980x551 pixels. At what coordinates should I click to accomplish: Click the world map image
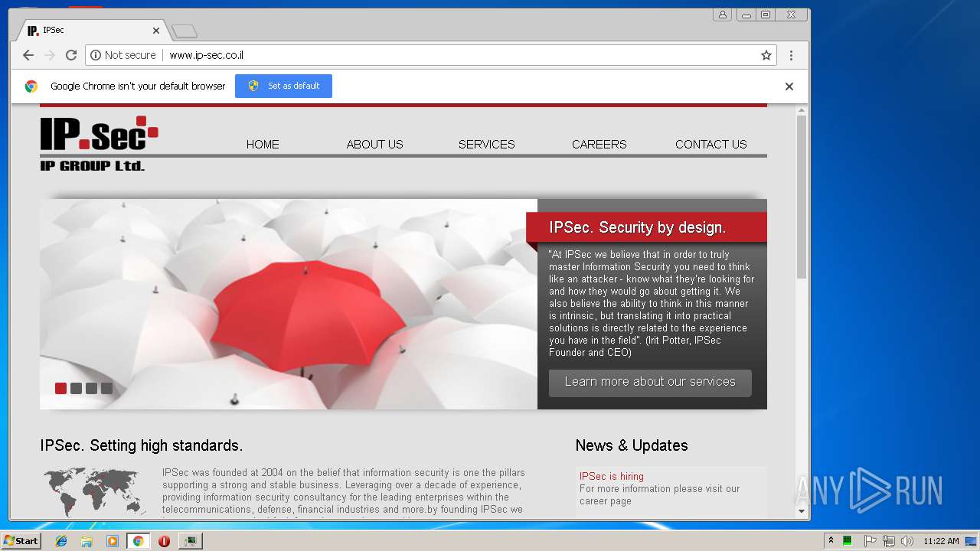[x=95, y=491]
